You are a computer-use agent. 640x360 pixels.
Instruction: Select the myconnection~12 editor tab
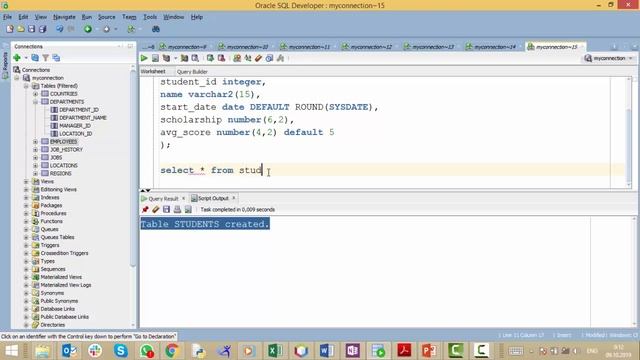(x=371, y=47)
